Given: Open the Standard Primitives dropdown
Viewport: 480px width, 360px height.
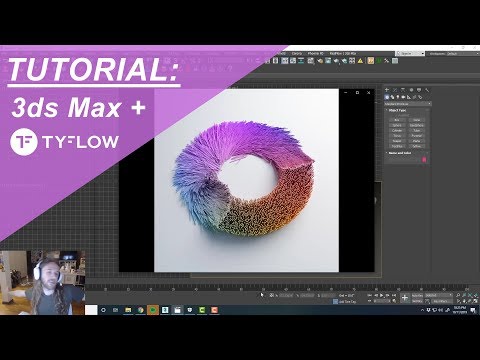Looking at the screenshot, I should (408, 104).
